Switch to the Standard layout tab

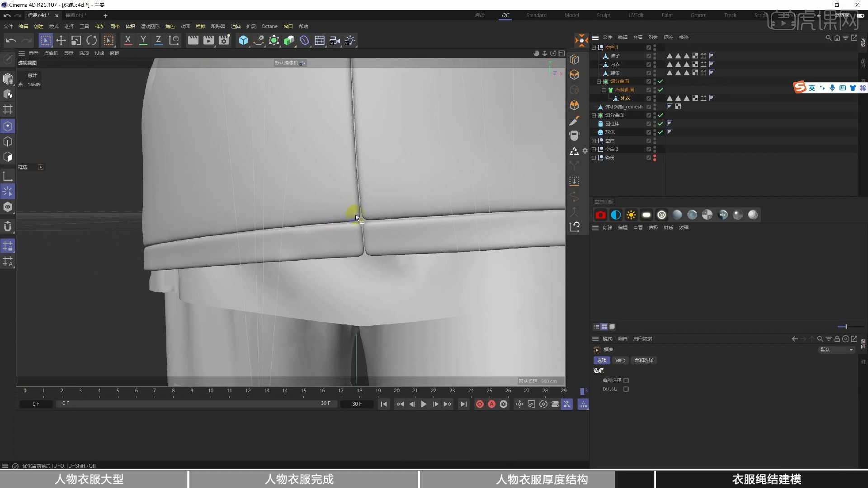(x=536, y=15)
